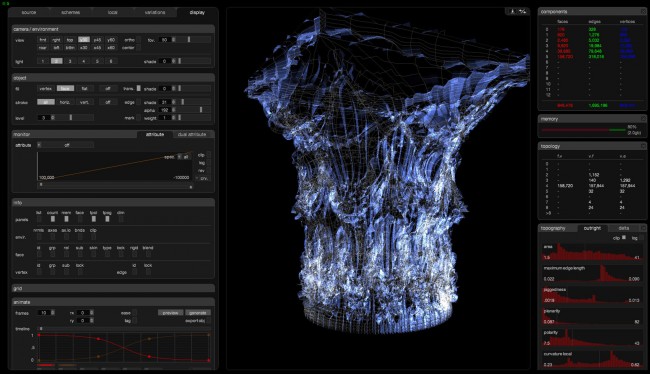Open the variations tab

point(155,12)
